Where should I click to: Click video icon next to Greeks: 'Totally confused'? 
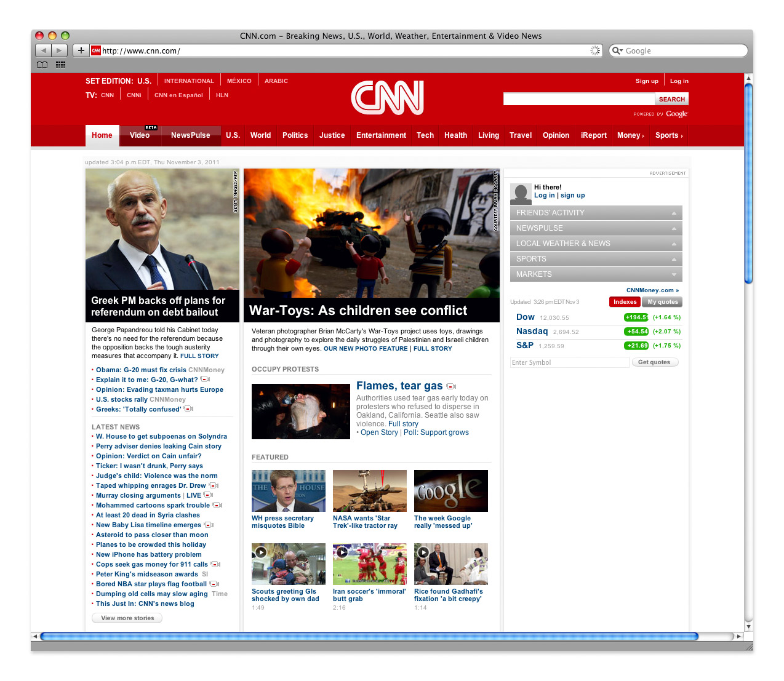(189, 409)
